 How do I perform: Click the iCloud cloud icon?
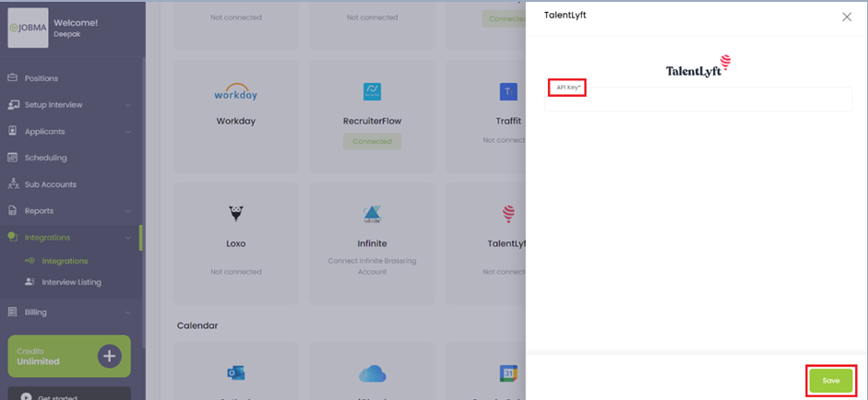coord(372,373)
